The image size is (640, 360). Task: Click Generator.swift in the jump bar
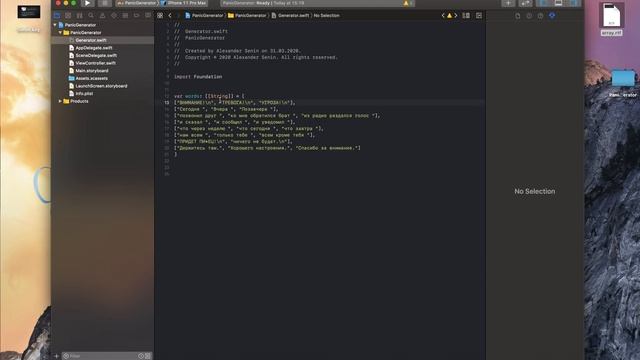coord(290,16)
